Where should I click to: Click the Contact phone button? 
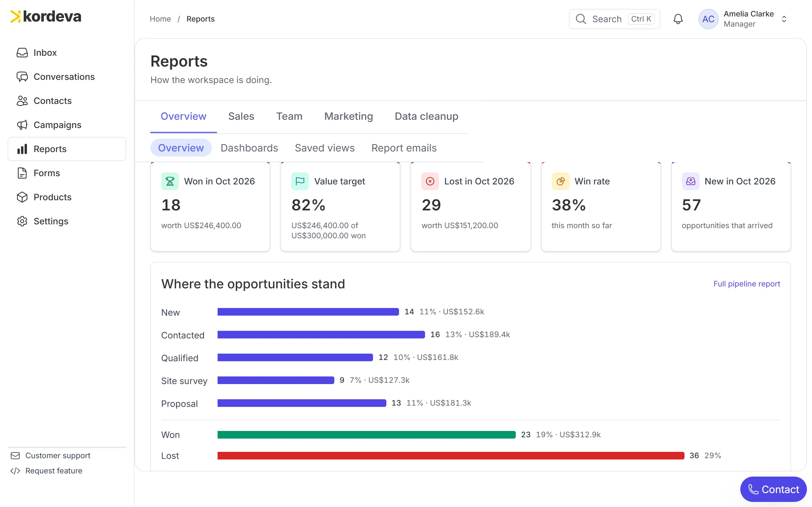click(x=773, y=489)
